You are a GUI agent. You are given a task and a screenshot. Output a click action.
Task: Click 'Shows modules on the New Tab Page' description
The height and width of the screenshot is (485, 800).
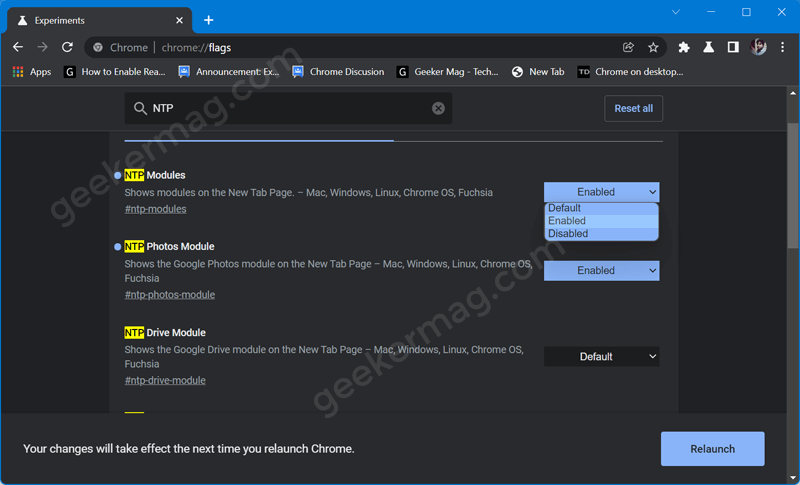(x=309, y=193)
